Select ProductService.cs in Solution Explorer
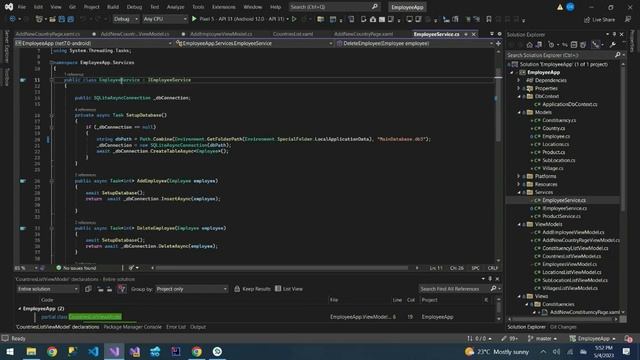Screen dimensions: 640x360 tap(561, 216)
